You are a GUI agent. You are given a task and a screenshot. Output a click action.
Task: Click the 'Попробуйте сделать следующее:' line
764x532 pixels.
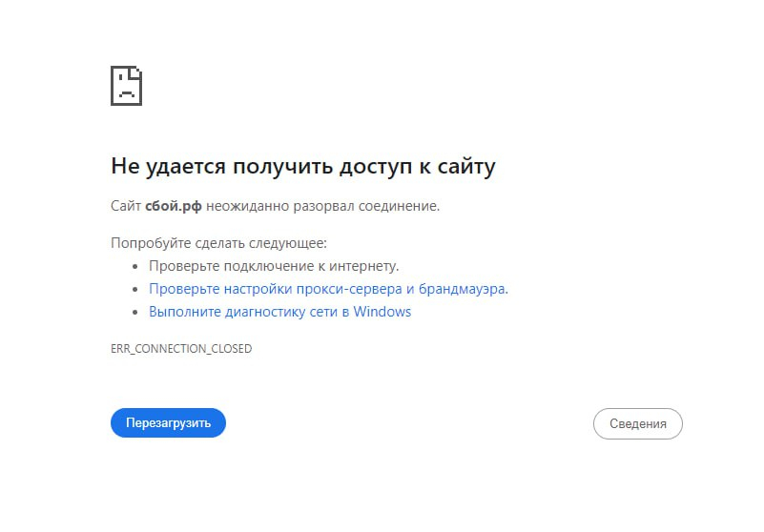coord(218,242)
